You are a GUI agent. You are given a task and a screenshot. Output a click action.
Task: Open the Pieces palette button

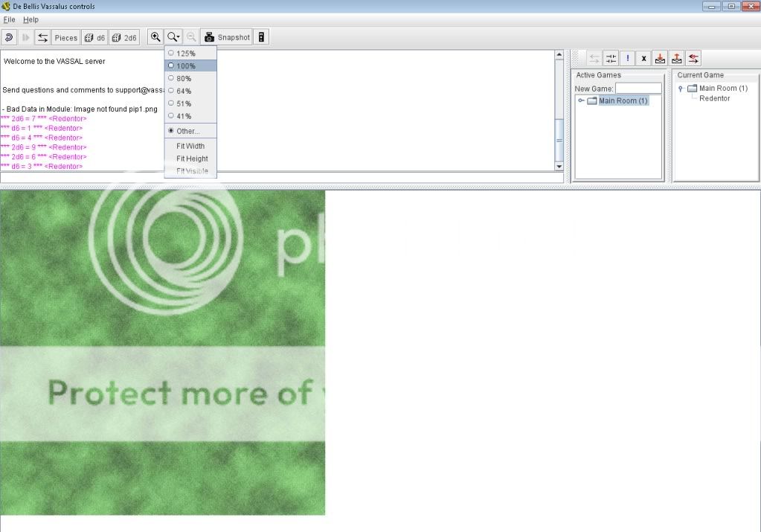[66, 37]
